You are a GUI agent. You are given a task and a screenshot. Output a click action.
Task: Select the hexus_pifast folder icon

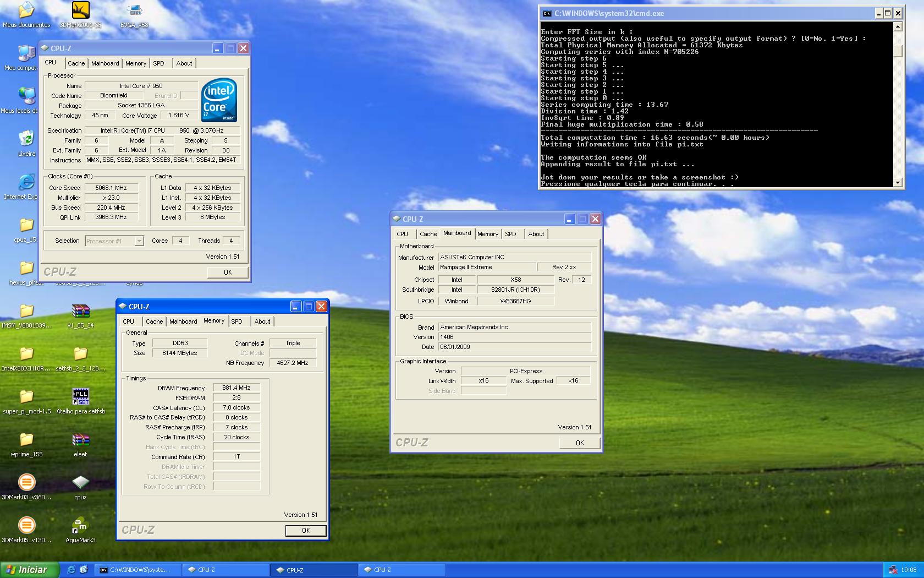click(x=26, y=272)
